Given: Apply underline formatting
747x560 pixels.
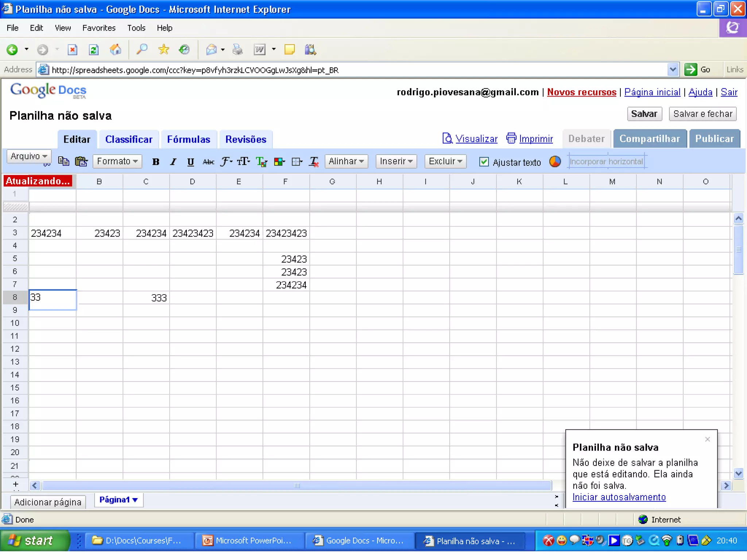Looking at the screenshot, I should point(190,162).
